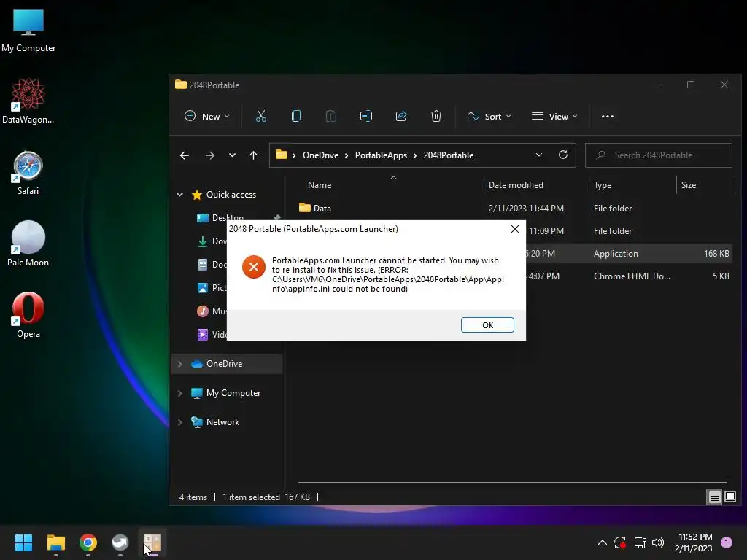Click the Paste clipboard icon

(330, 116)
